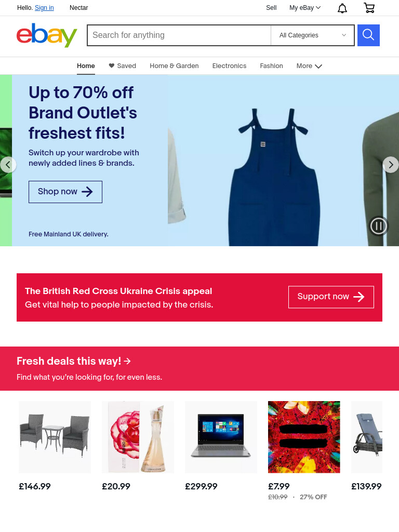The width and height of the screenshot is (399, 532).
Task: Open Saved items with heart icon
Action: (x=122, y=66)
